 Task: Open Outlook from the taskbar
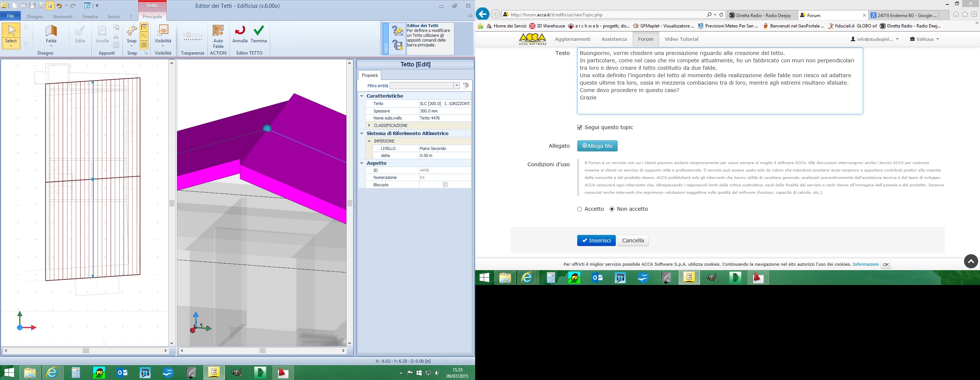[122, 373]
